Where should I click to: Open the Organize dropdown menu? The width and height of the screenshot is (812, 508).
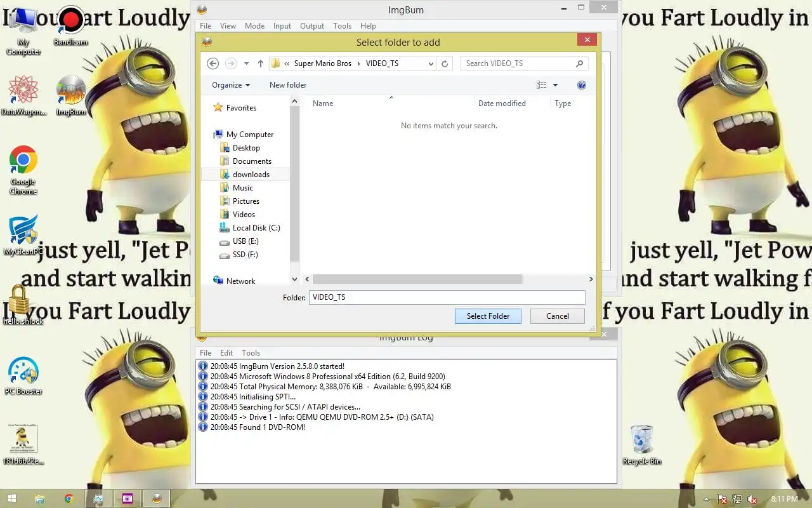tap(231, 85)
